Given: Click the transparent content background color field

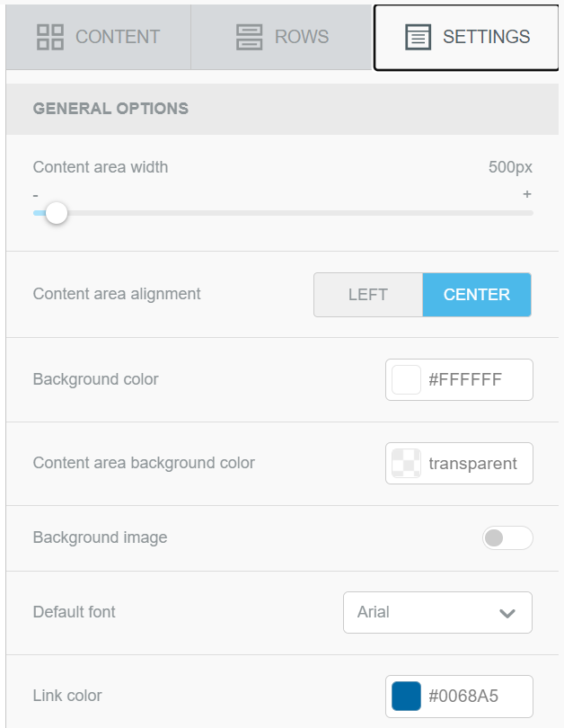Looking at the screenshot, I should (x=459, y=464).
